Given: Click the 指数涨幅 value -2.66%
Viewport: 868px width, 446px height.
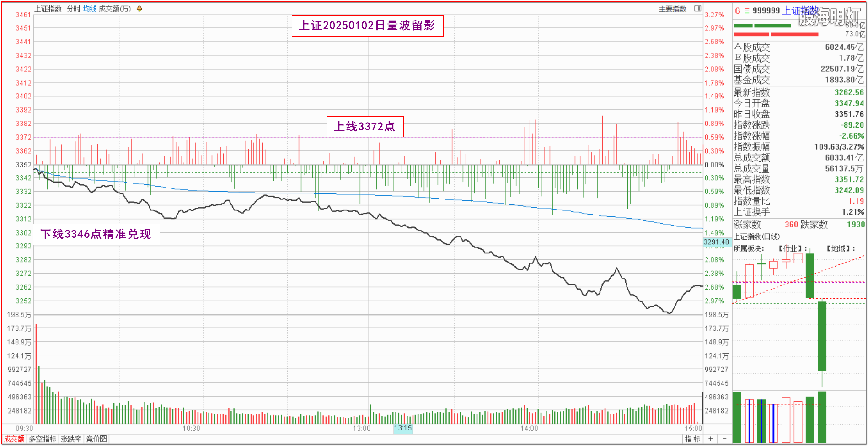Looking at the screenshot, I should (x=852, y=136).
